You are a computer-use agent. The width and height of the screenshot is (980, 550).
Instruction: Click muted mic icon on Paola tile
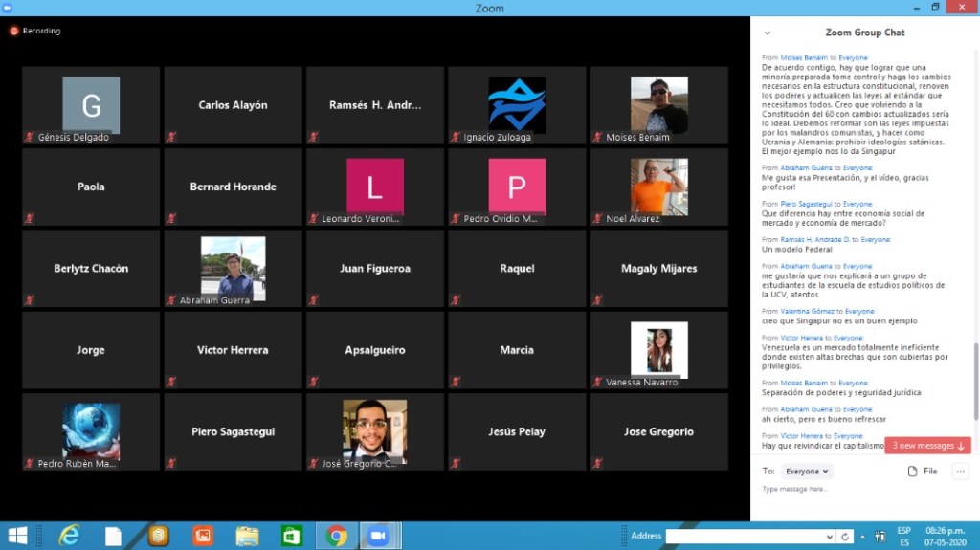click(x=31, y=218)
